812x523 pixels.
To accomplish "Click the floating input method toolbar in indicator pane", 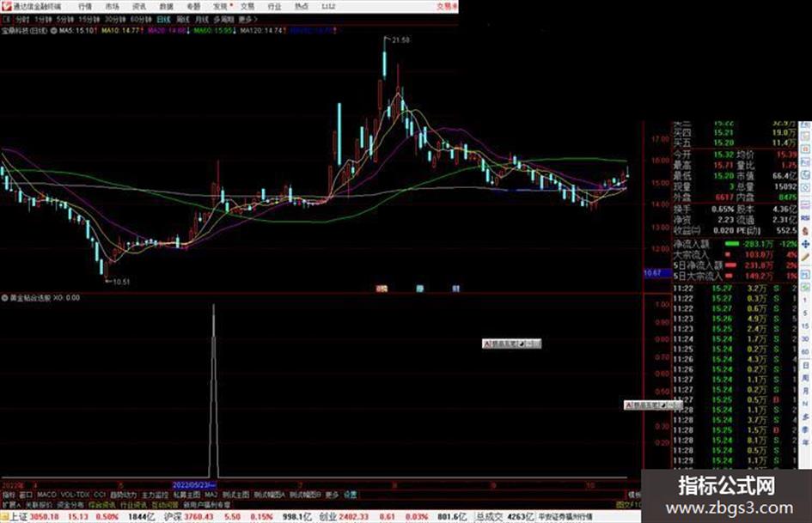I will (x=511, y=344).
